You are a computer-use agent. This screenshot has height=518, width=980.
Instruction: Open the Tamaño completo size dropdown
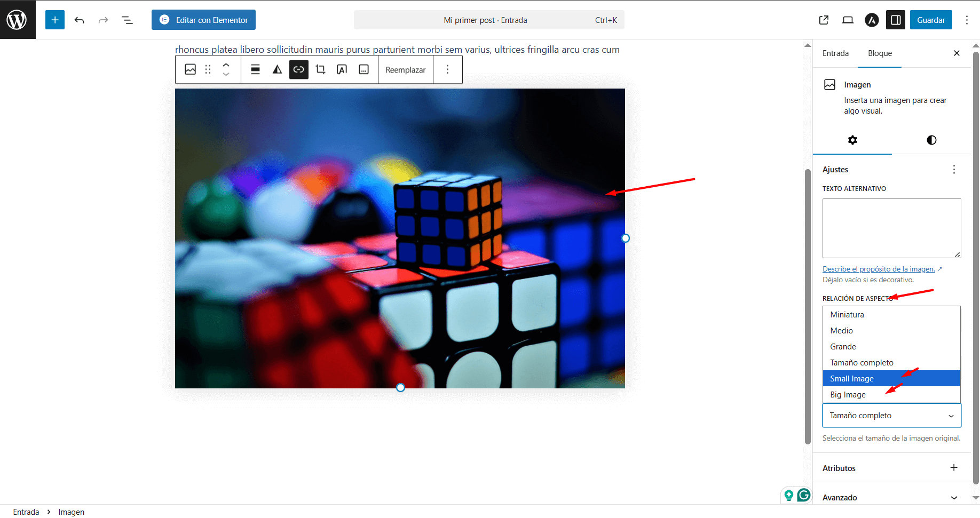pyautogui.click(x=891, y=416)
